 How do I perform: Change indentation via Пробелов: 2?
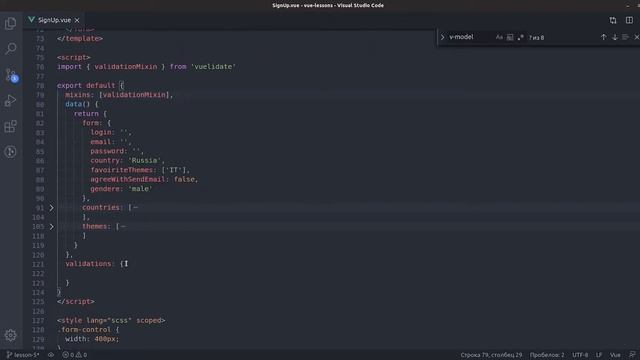(547, 355)
